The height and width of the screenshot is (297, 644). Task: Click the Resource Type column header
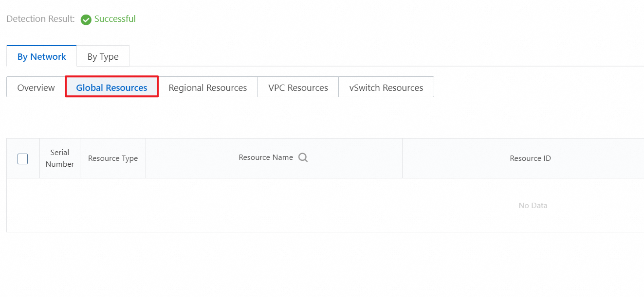tap(113, 158)
